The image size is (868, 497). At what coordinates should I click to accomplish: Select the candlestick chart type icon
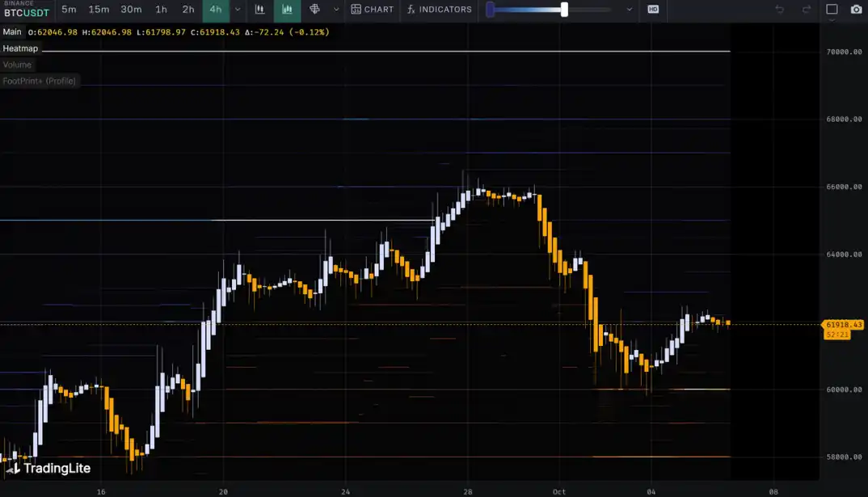259,10
